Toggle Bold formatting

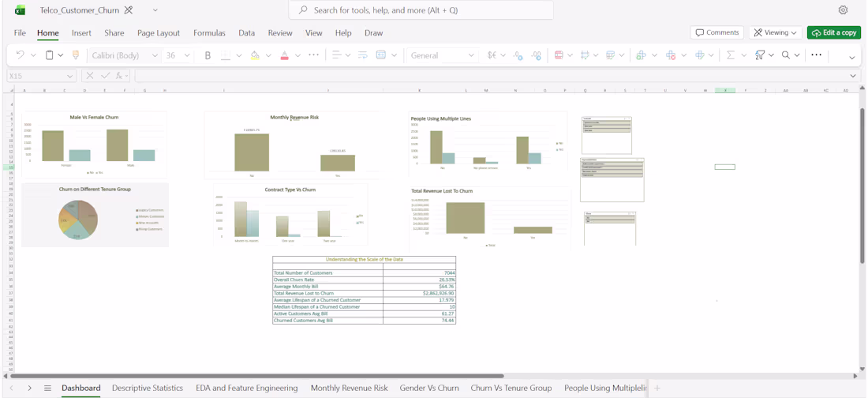208,55
